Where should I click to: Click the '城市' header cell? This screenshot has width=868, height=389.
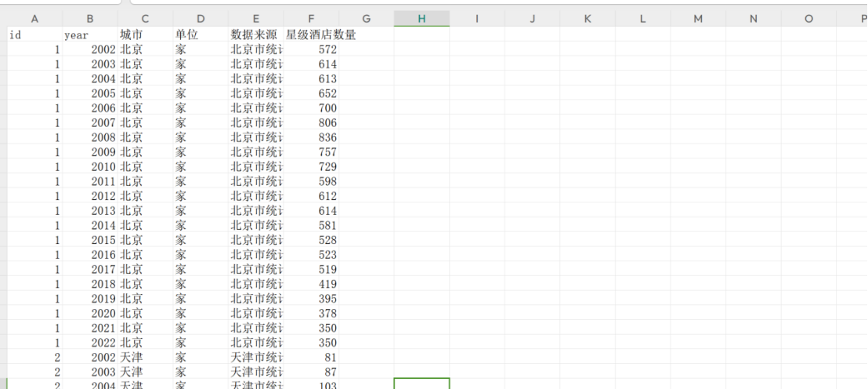tap(145, 35)
